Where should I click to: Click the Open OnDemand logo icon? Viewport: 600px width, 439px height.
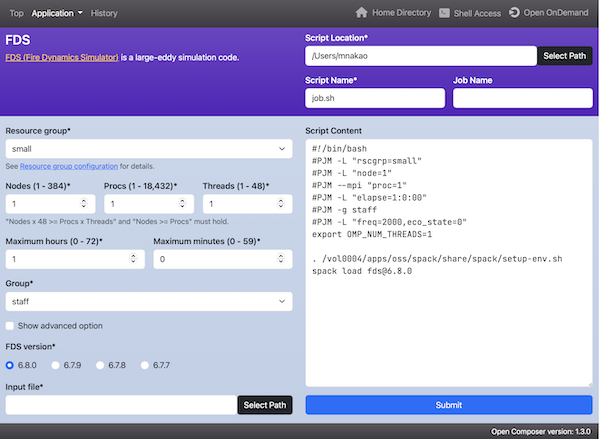tap(514, 13)
